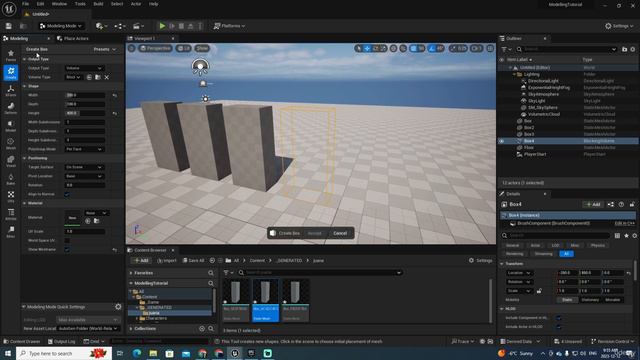The width and height of the screenshot is (640, 360).
Task: Click Import in Content Browser
Action: (x=167, y=260)
